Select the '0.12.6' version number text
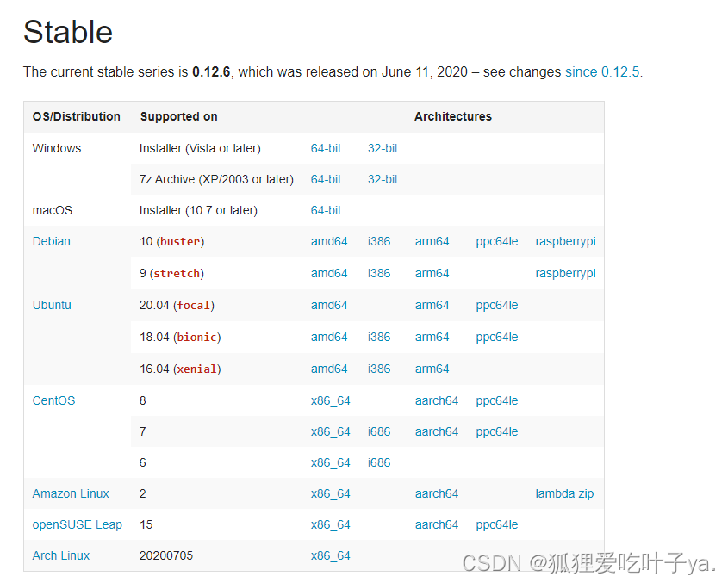 tap(211, 72)
